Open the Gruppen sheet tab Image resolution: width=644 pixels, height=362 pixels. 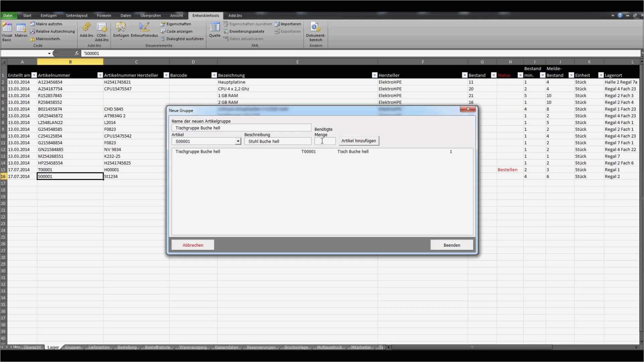[73, 348]
